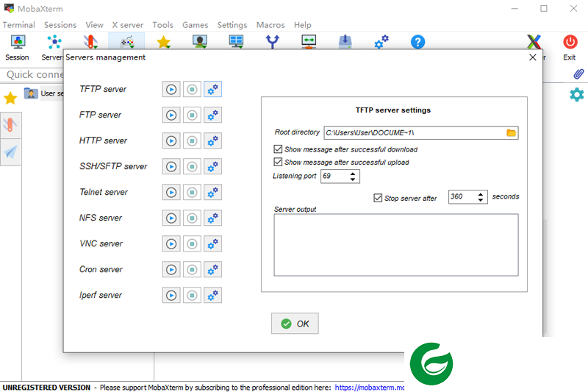Open SSH/SFTP server settings gears

pos(212,166)
